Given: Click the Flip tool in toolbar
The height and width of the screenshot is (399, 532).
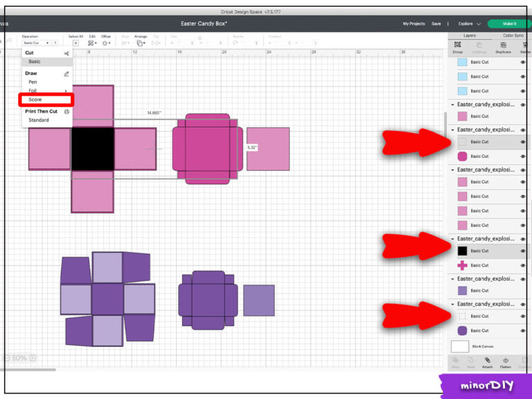Looking at the screenshot, I should coord(156,43).
